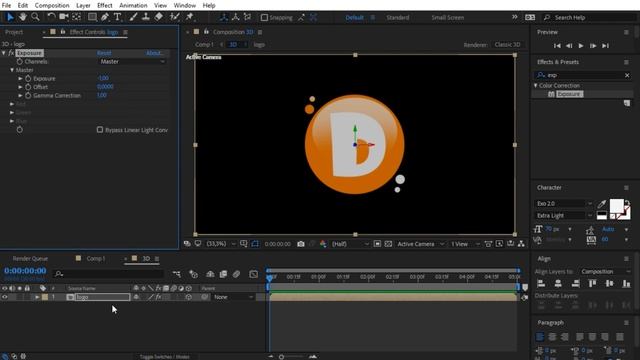Viewport: 640px width, 360px height.
Task: Click the Hide Shy Layers timeline icon
Action: pyautogui.click(x=210, y=274)
